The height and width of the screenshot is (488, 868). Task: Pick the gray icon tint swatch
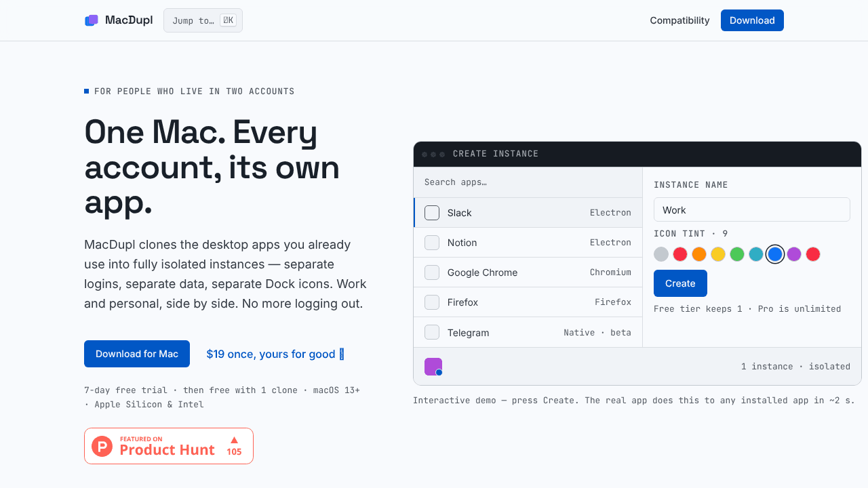(661, 254)
